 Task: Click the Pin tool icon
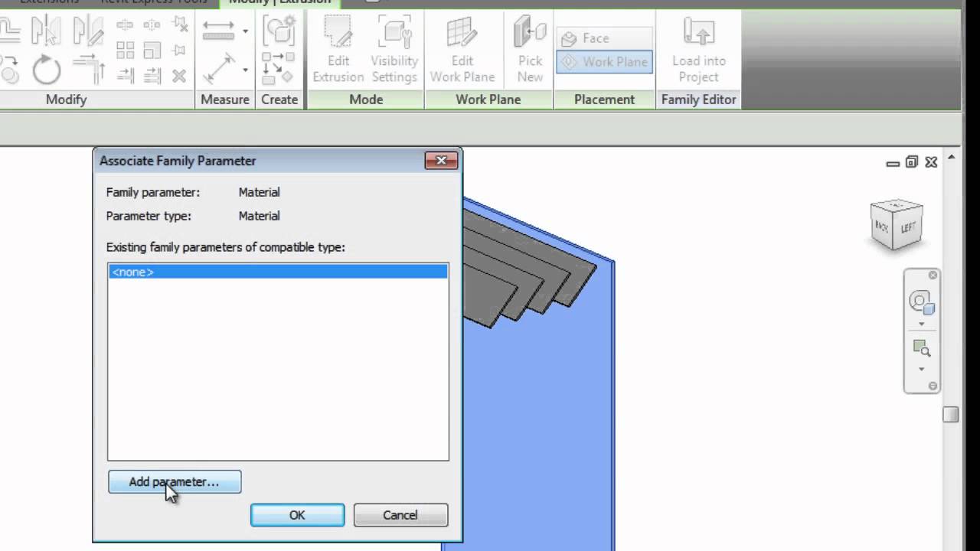(x=179, y=51)
